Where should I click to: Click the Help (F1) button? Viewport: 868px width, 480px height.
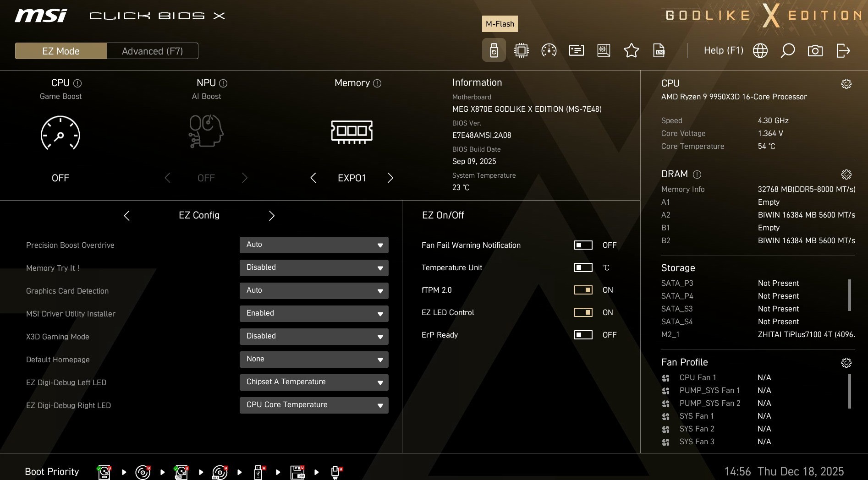pos(723,50)
